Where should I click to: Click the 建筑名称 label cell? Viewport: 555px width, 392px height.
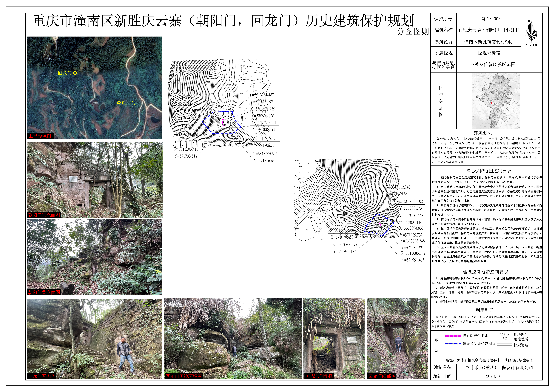tap(443, 30)
